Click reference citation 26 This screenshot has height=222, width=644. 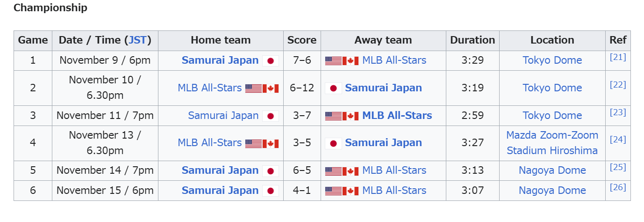click(617, 187)
